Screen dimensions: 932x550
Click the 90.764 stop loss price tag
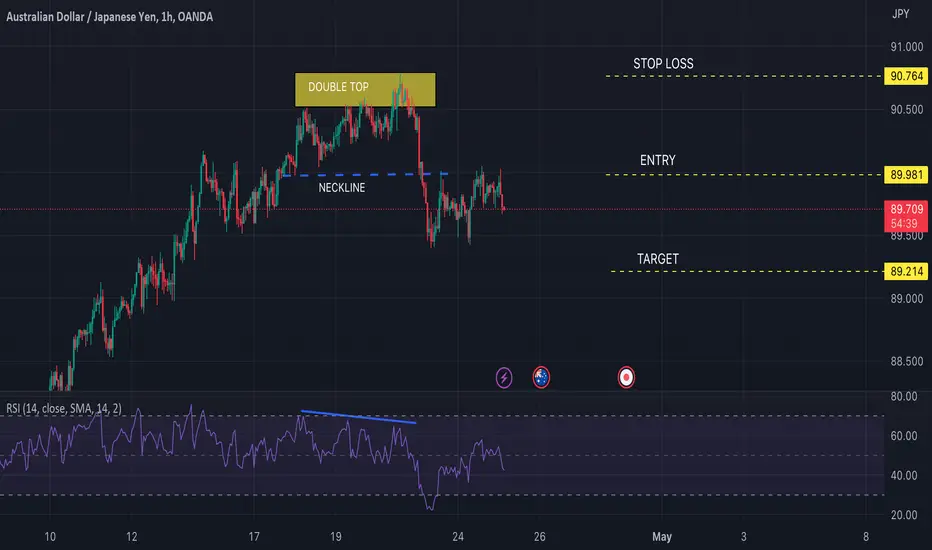pyautogui.click(x=906, y=76)
